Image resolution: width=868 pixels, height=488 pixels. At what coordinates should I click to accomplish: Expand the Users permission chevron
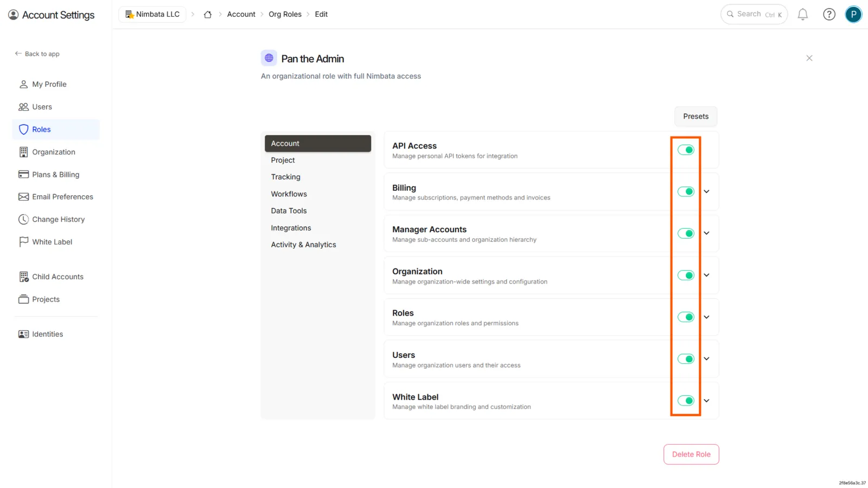pos(706,359)
